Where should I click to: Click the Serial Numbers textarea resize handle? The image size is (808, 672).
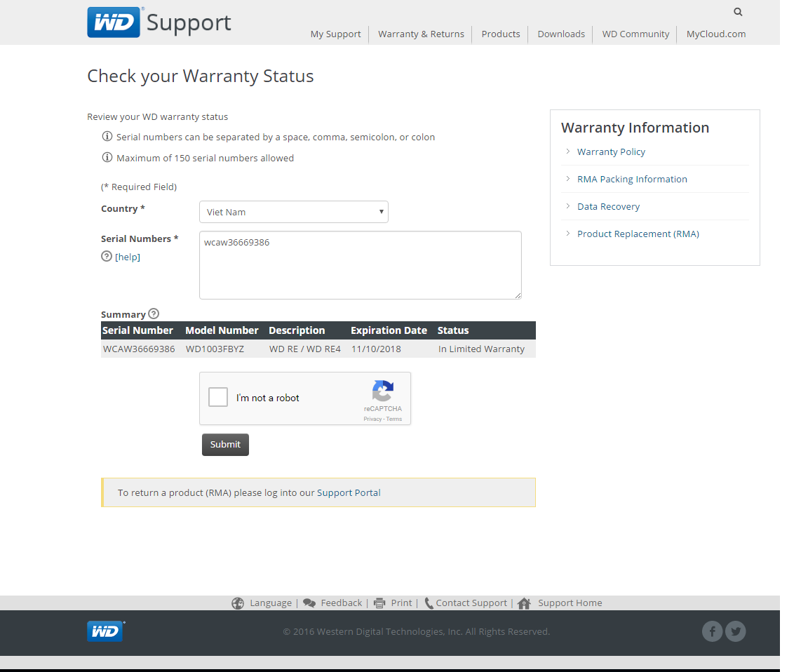click(x=518, y=295)
